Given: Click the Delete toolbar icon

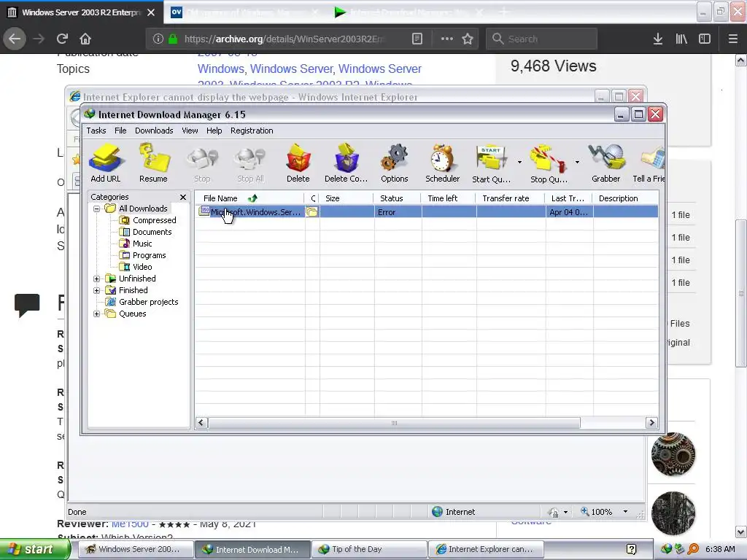Looking at the screenshot, I should [x=298, y=163].
